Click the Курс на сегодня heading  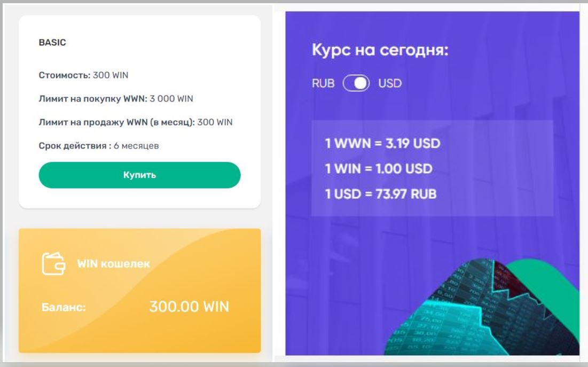(x=379, y=53)
